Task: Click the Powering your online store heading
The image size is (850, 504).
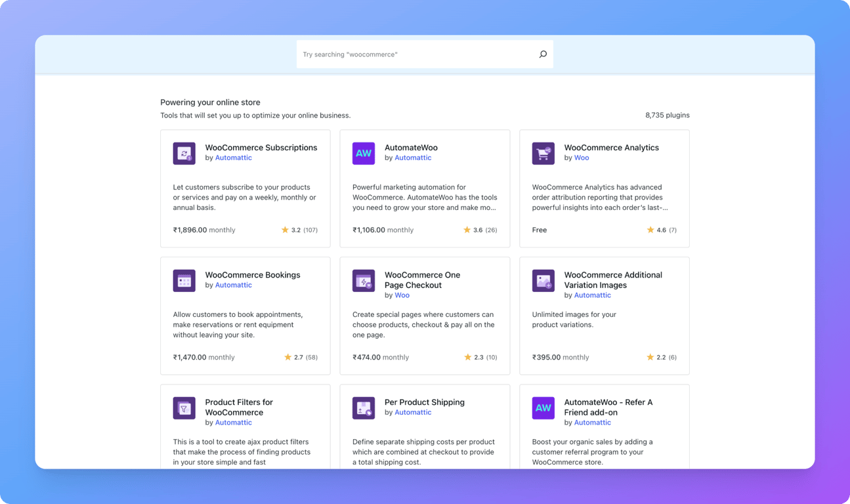Action: coord(210,102)
